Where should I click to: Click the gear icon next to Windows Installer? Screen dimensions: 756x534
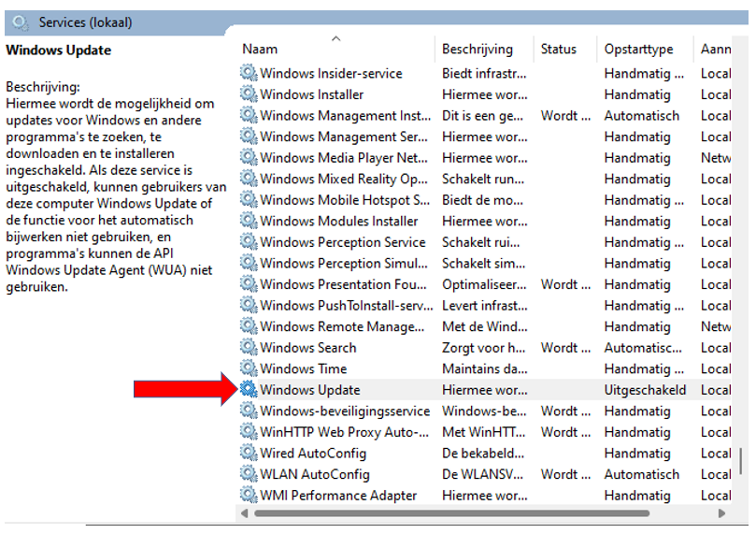249,94
